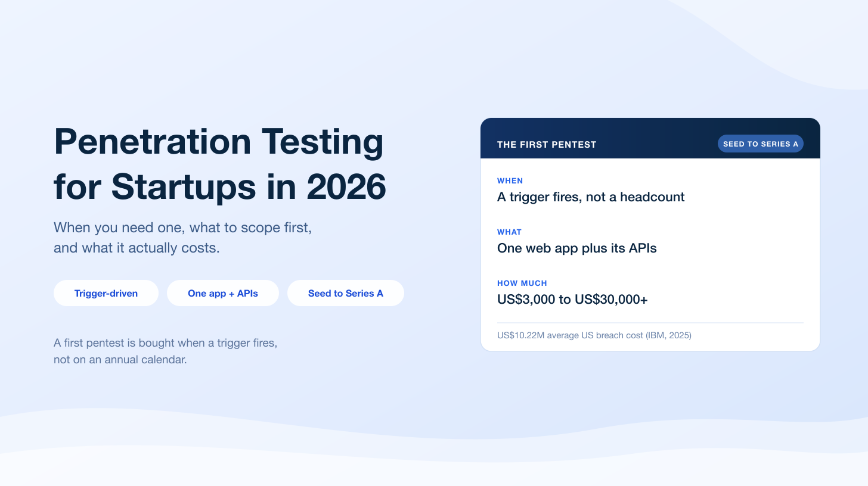Click the 'When you need one' subtitle

click(x=183, y=228)
